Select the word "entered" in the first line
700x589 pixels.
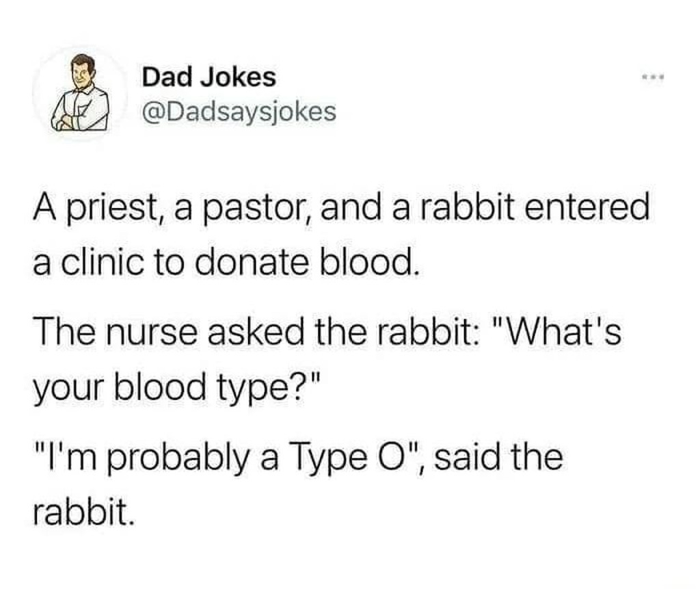click(586, 207)
